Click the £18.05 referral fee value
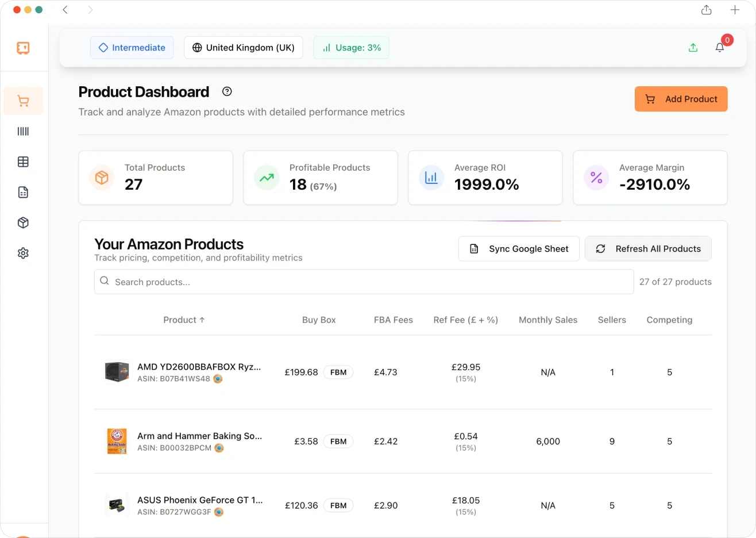Screen dimensions: 756x538 [x=466, y=501]
